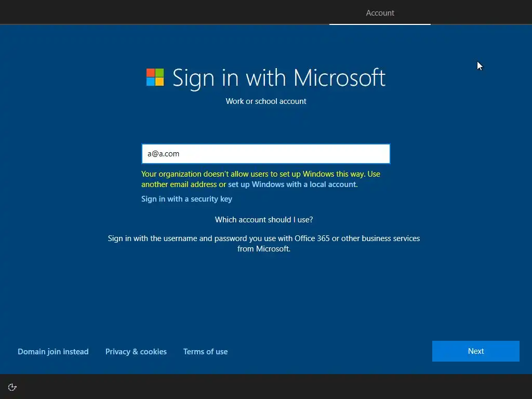
Task: Click Sign in with a security key
Action: point(187,199)
